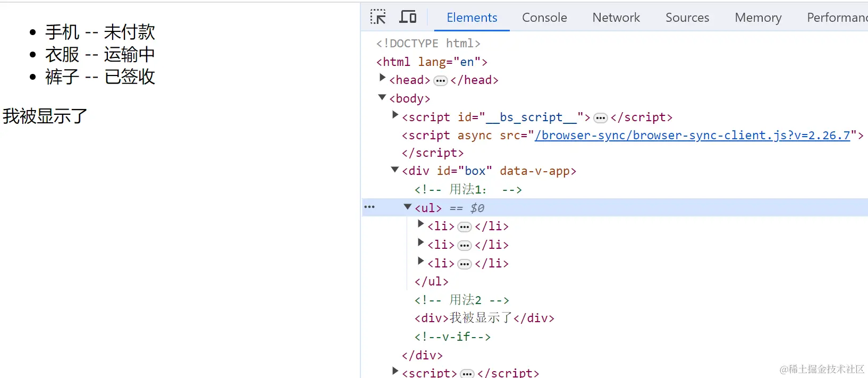The width and height of the screenshot is (868, 378).
Task: Select the script async src node
Action: pos(633,136)
